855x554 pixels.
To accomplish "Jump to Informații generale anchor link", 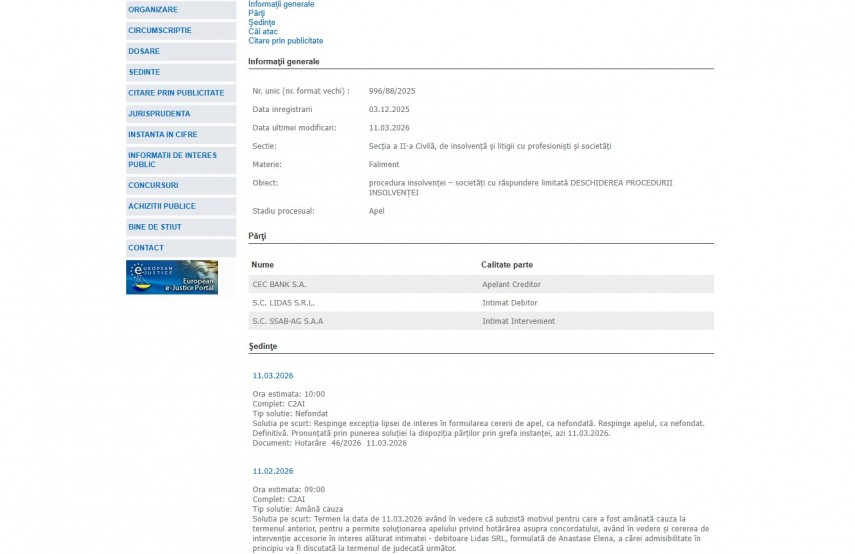I will click(281, 5).
